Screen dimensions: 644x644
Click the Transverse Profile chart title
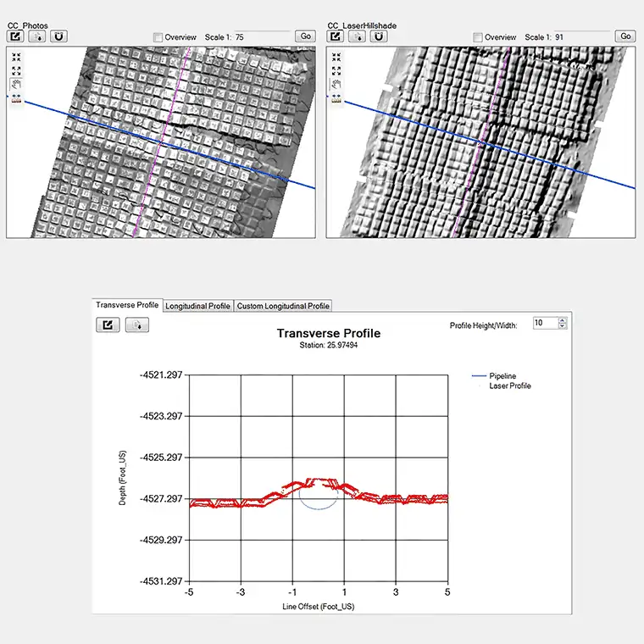(329, 333)
